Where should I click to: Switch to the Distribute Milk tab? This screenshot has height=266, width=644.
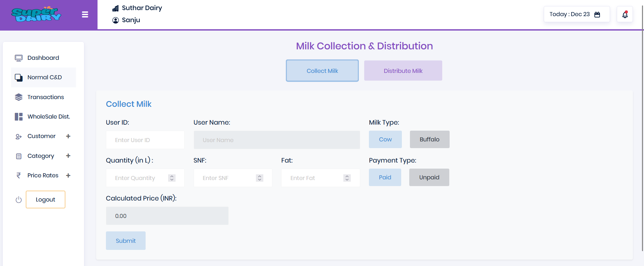click(x=403, y=71)
